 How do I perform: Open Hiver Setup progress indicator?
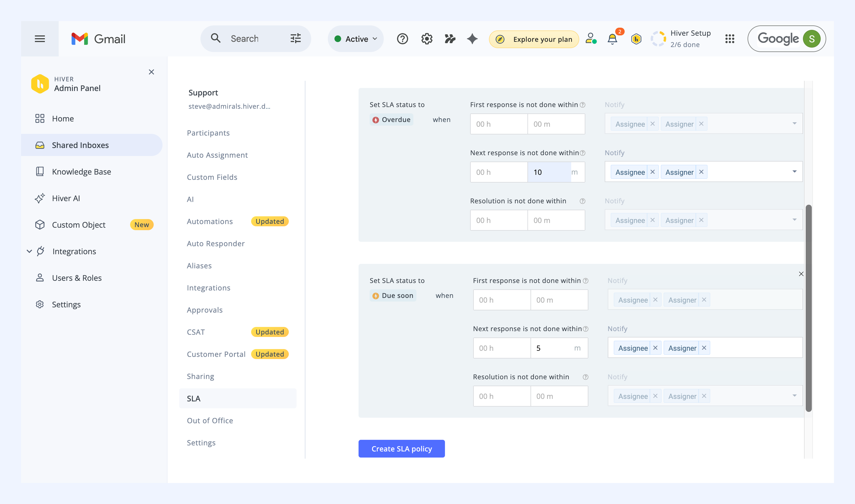(x=681, y=39)
